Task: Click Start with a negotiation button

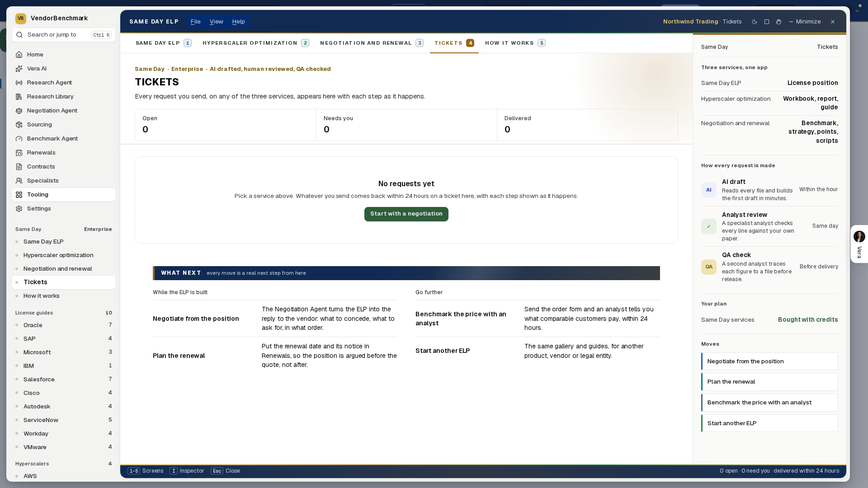Action: pos(406,214)
